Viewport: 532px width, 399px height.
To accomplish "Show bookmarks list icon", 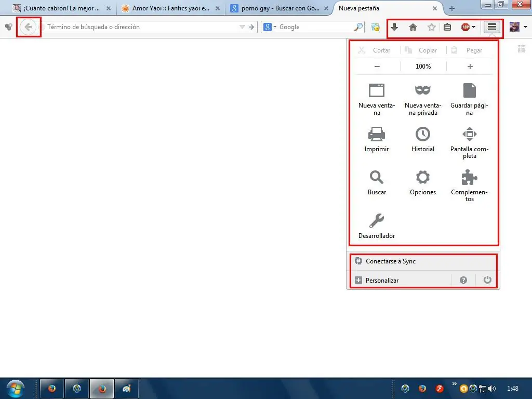I will pos(447,27).
